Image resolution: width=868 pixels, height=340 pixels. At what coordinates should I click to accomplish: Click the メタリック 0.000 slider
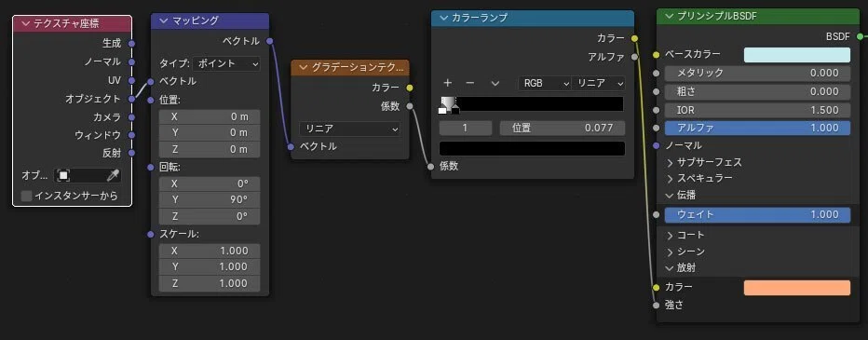tap(757, 73)
